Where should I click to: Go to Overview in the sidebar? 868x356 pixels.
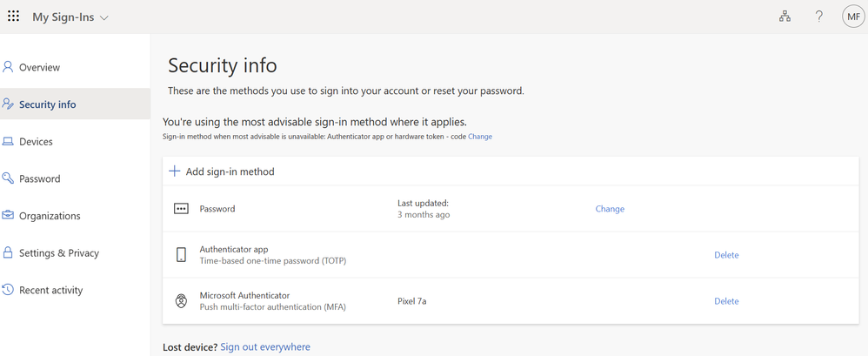(39, 67)
